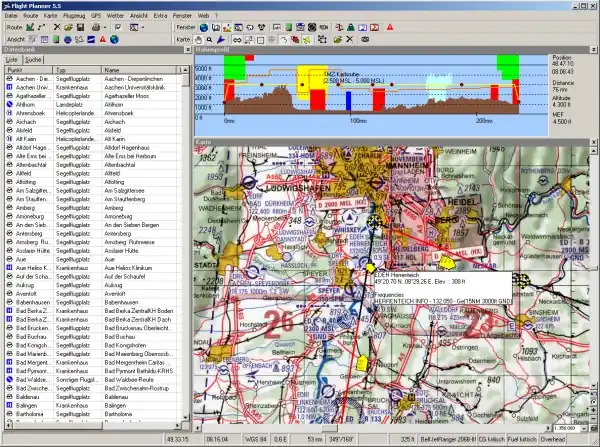This screenshot has width=600, height=447.
Task: Click the dark blue globe in Ansicht toolbar
Action: pyautogui.click(x=68, y=39)
